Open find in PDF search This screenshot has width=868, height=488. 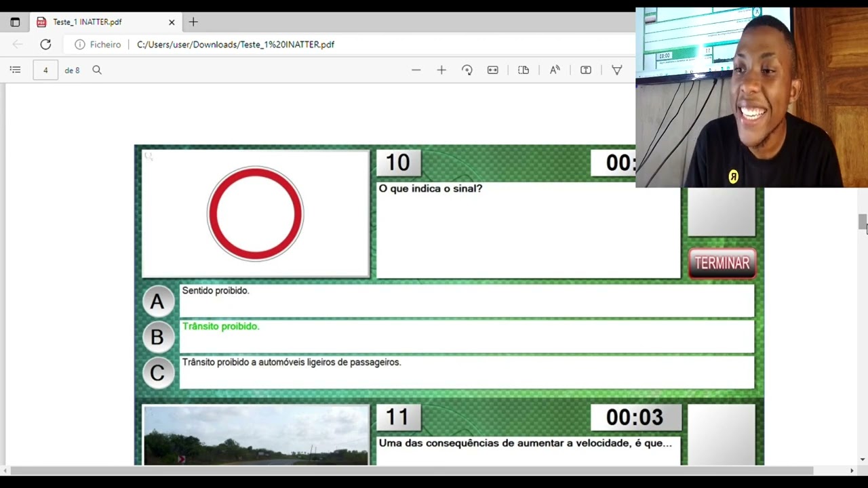coord(97,70)
